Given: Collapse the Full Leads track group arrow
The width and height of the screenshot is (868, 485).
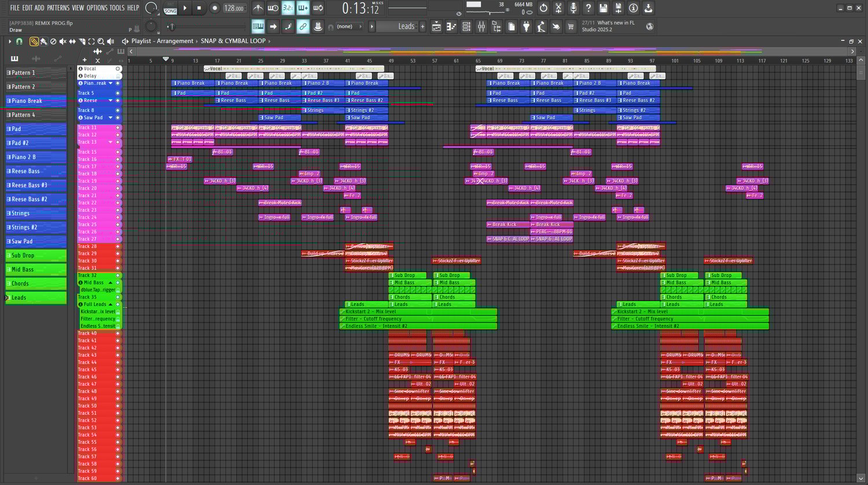Looking at the screenshot, I should (x=111, y=304).
